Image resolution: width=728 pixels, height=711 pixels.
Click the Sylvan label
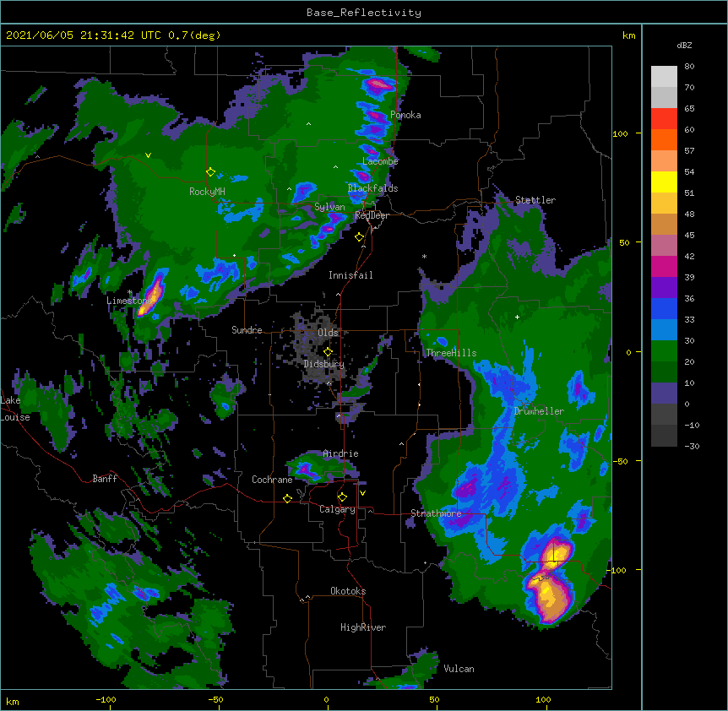point(329,207)
